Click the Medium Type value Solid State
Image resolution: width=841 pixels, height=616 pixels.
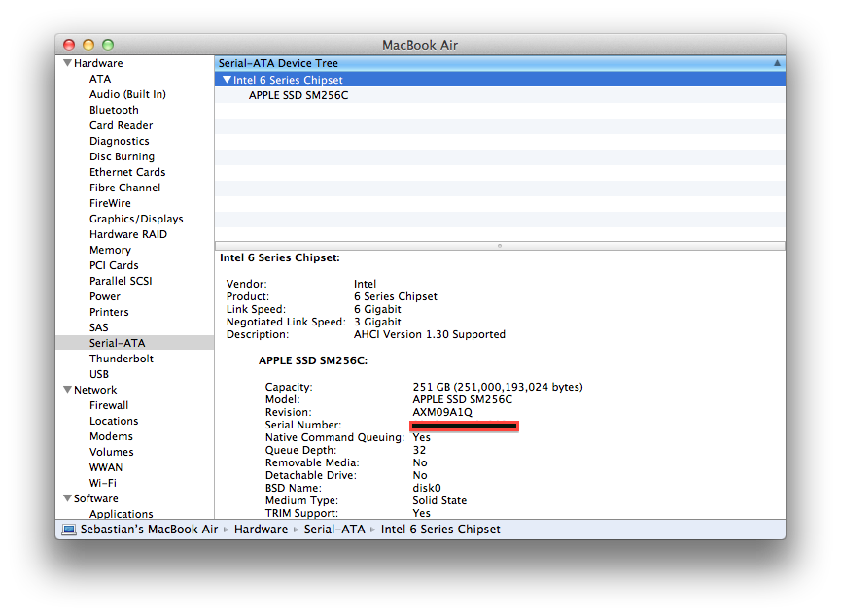coord(439,500)
